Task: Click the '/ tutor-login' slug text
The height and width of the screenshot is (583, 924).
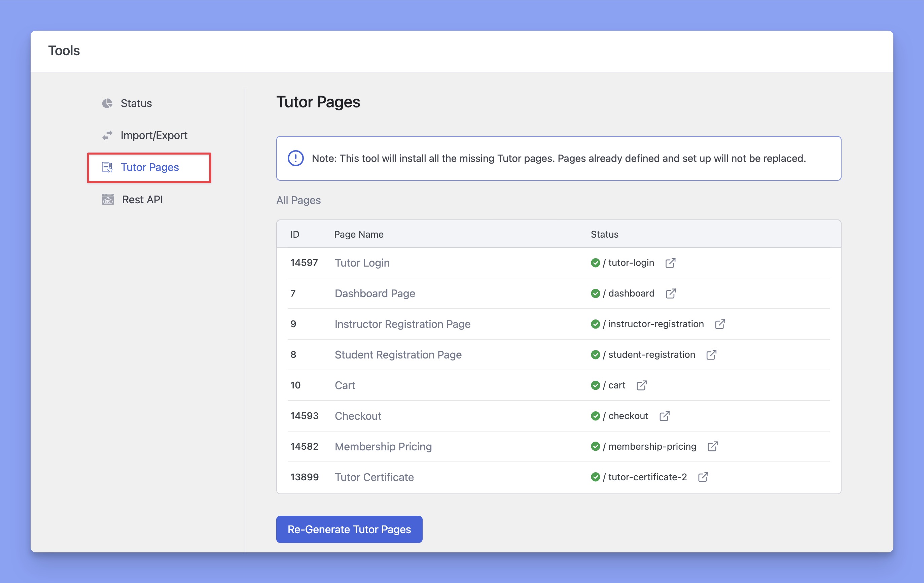Action: [x=628, y=263]
